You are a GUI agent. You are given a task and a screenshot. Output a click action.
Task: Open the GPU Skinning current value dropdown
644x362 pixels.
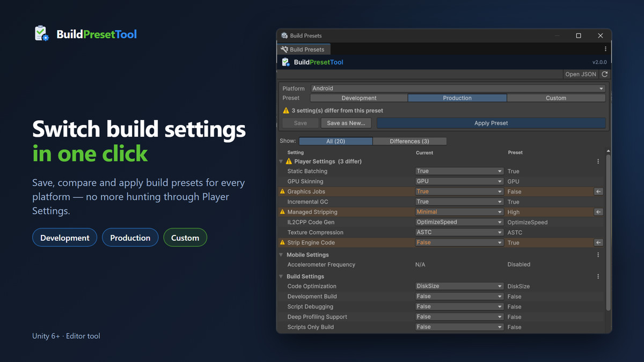459,181
